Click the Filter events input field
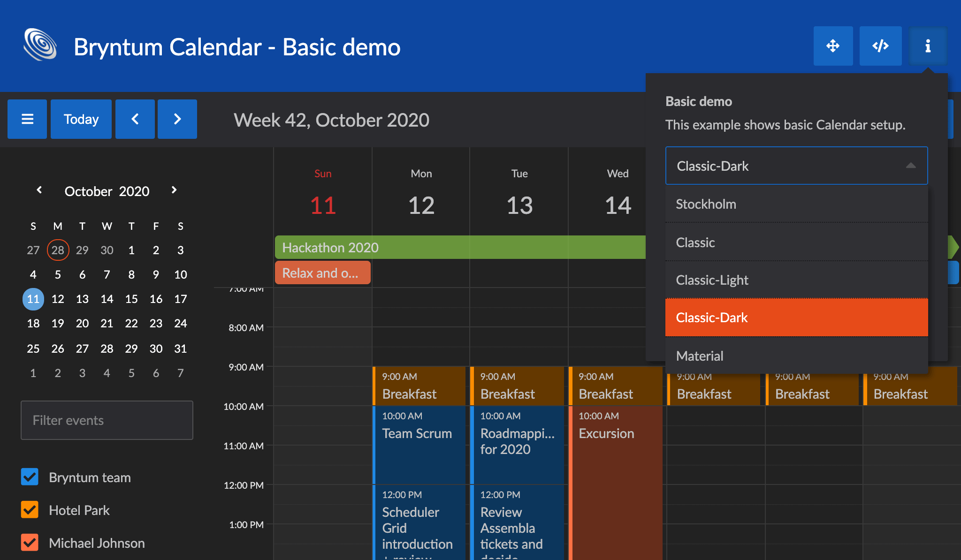This screenshot has height=560, width=961. click(107, 420)
